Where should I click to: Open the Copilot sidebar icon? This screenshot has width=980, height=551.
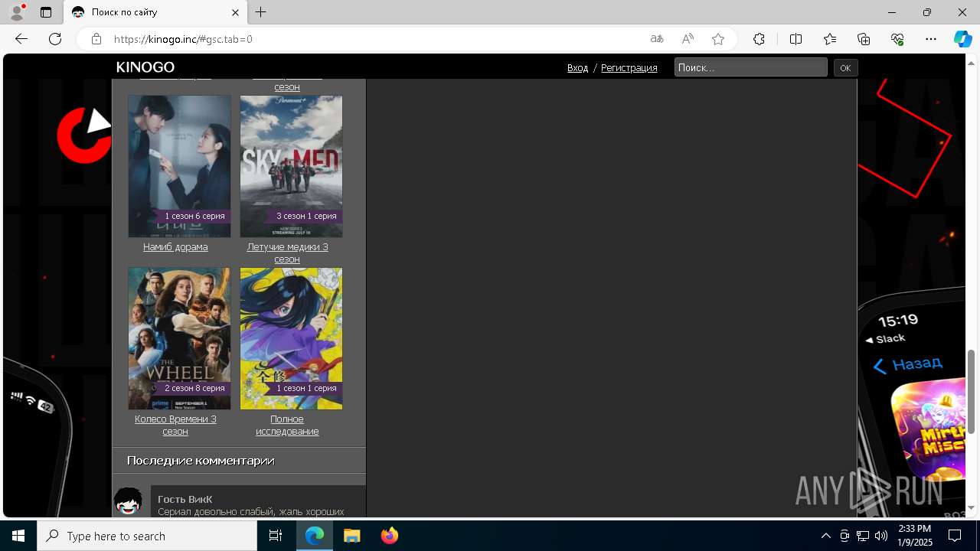coord(962,39)
